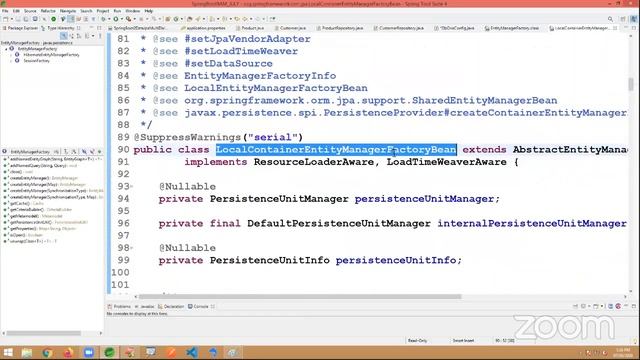This screenshot has height=360, width=640.
Task: Open the New file dropdown arrow
Action: point(12,19)
